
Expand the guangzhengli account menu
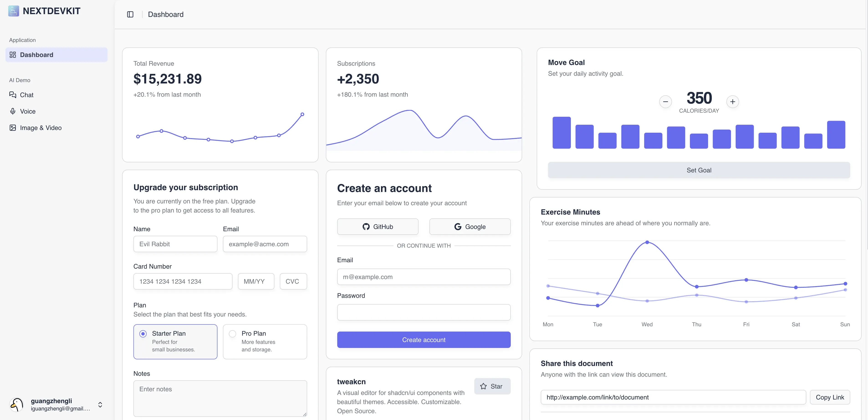point(100,404)
